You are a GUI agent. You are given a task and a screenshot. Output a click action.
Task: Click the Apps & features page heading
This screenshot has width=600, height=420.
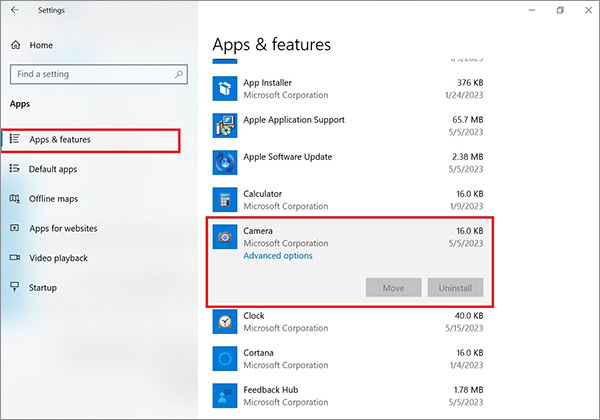271,45
